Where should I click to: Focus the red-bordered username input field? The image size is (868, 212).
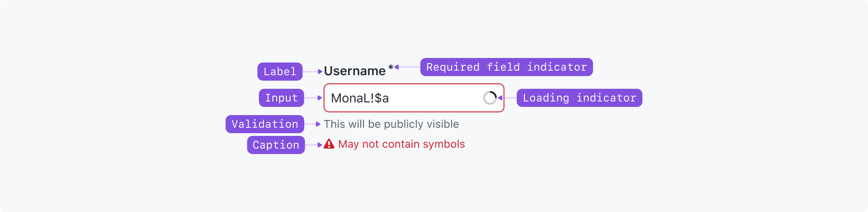point(414,98)
